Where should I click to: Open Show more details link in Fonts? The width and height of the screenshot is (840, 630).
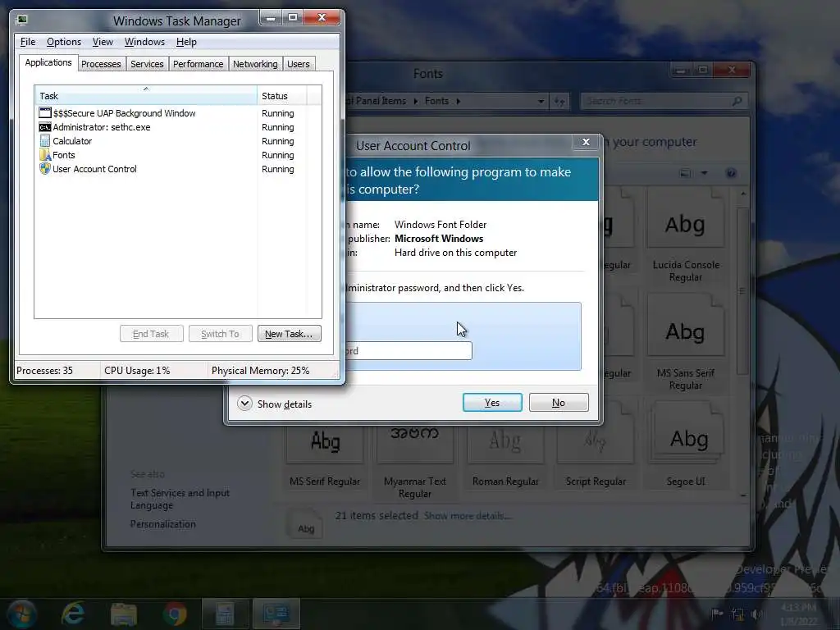pos(467,516)
